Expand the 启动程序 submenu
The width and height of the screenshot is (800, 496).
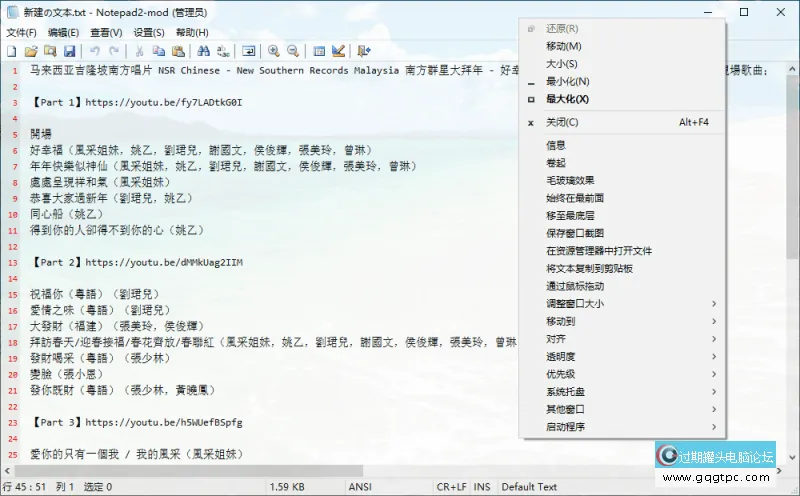[x=622, y=427]
